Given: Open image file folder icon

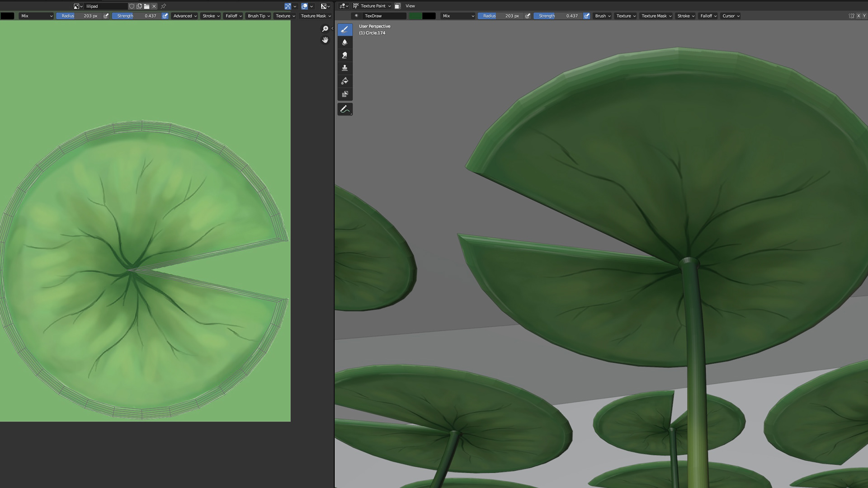Looking at the screenshot, I should click(x=146, y=6).
